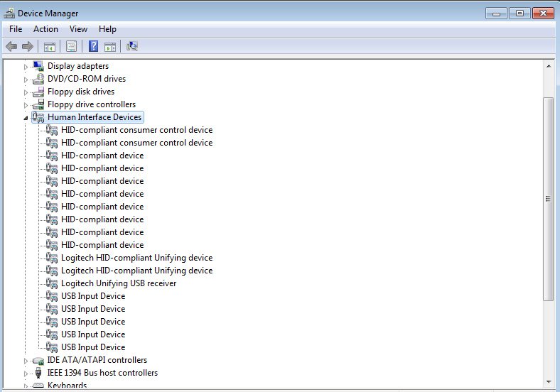Select Logitech Unifying USB receiver label
Screen dimensions: 560x392
(x=119, y=283)
